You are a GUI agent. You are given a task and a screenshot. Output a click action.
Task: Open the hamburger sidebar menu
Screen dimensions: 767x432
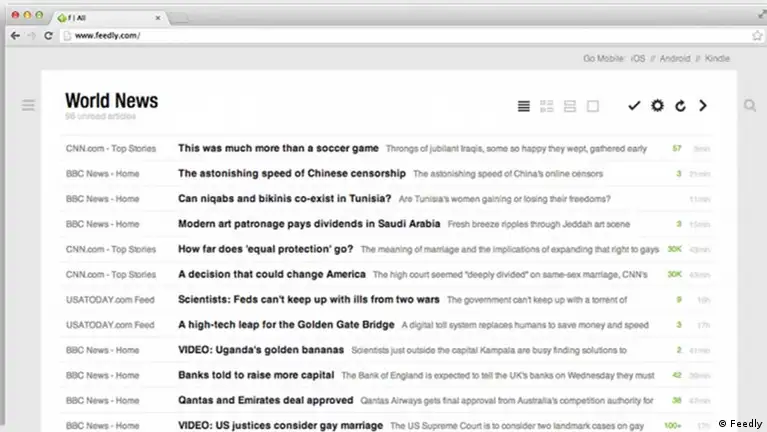(x=28, y=105)
